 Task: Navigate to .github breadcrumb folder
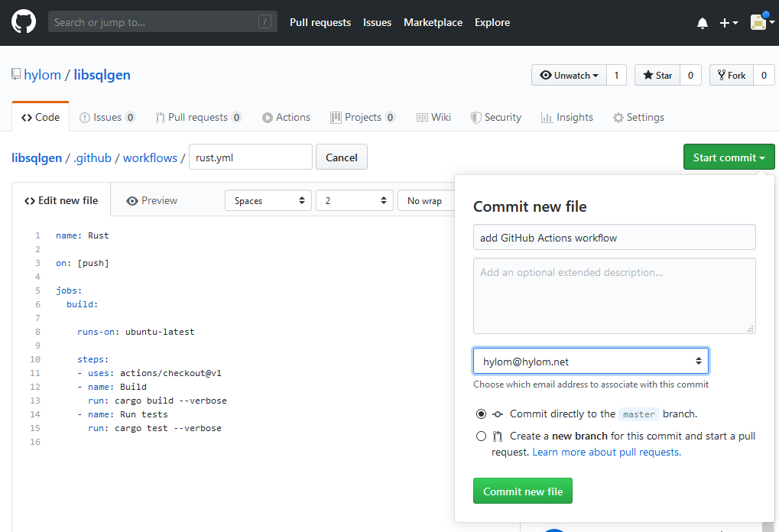pyautogui.click(x=93, y=157)
